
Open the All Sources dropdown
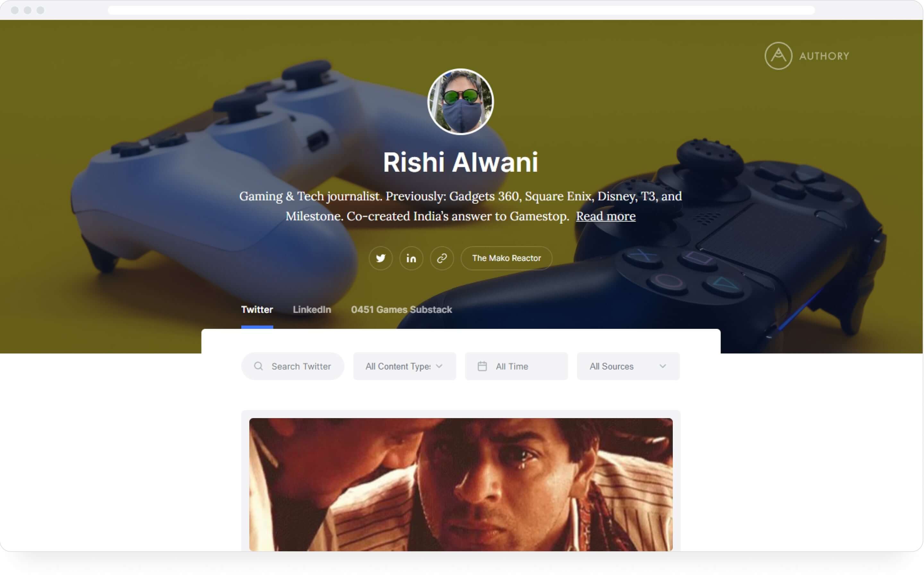(x=628, y=366)
